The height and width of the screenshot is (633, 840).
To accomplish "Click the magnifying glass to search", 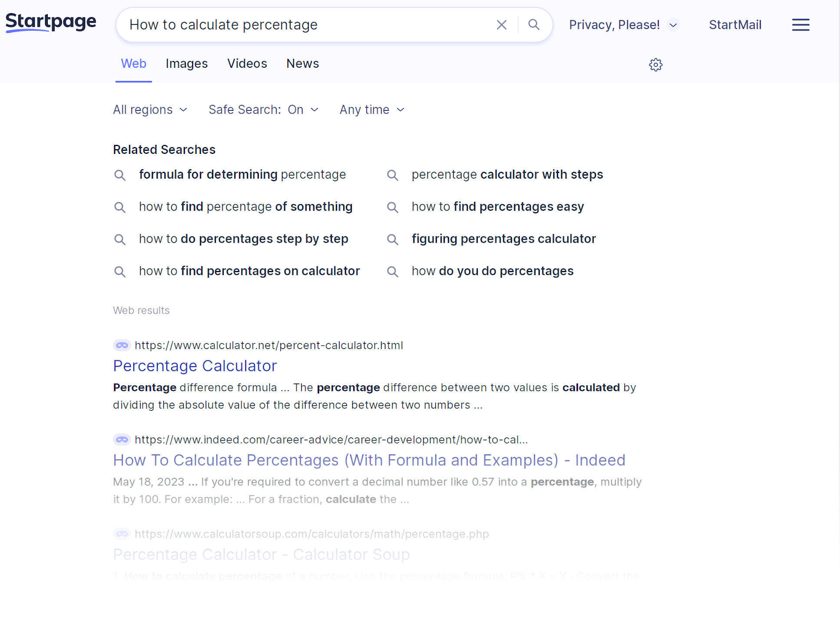I will coord(534,25).
